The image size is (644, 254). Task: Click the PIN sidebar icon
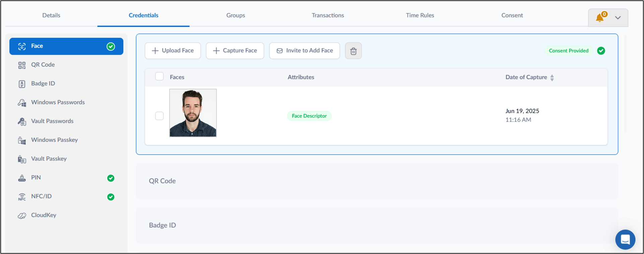pos(22,178)
